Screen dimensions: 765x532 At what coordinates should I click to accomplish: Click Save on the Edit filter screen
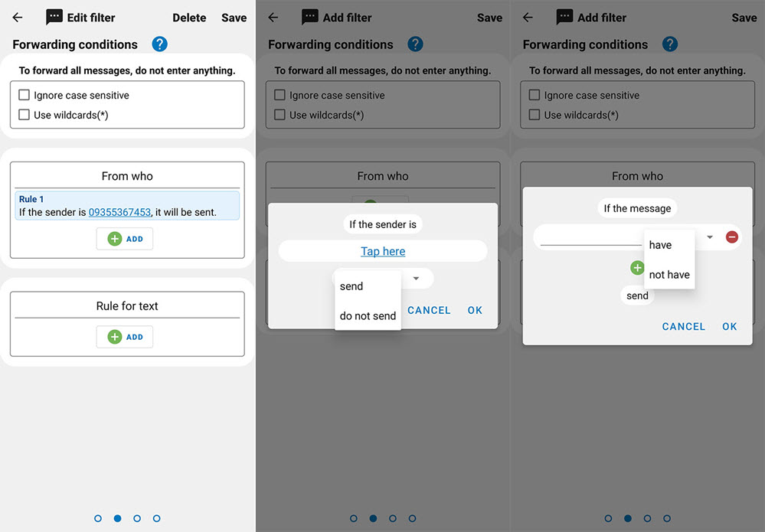point(234,18)
